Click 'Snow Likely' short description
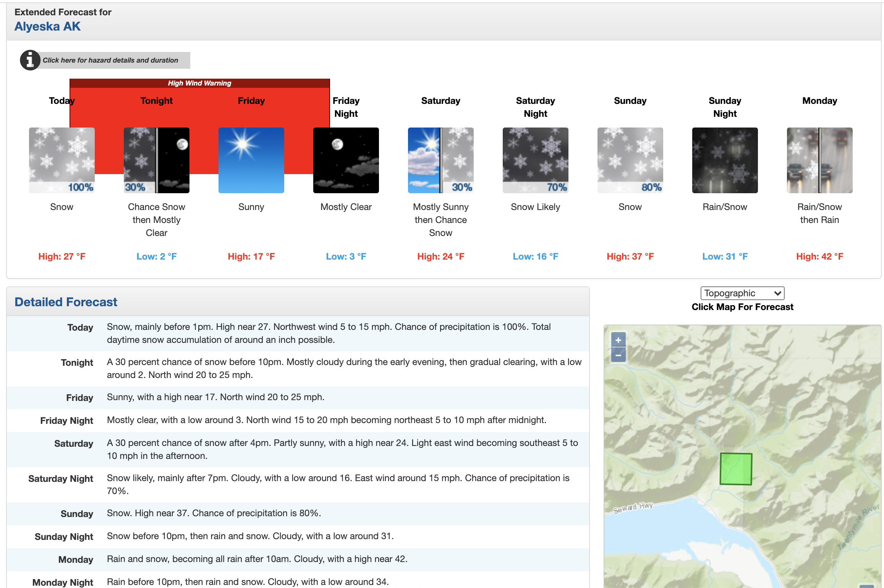 coord(536,207)
